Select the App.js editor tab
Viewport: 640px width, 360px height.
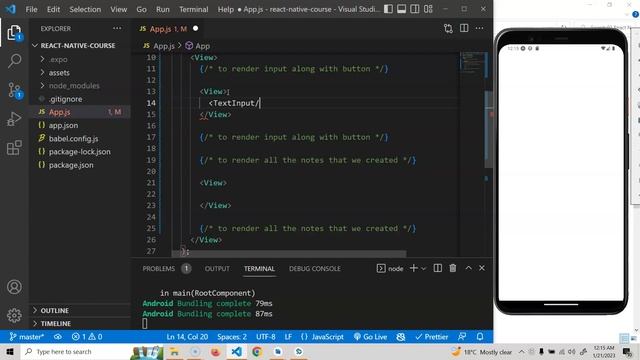point(168,29)
